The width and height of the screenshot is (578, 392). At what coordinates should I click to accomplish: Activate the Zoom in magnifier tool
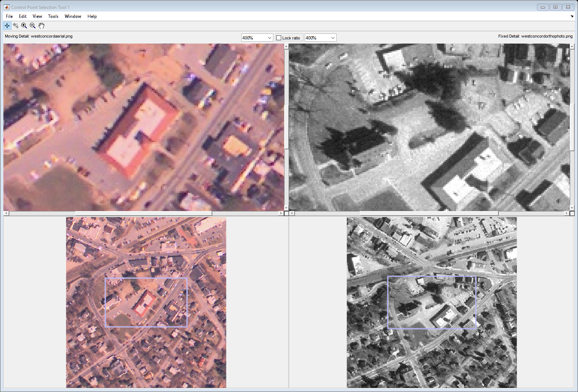click(x=24, y=26)
